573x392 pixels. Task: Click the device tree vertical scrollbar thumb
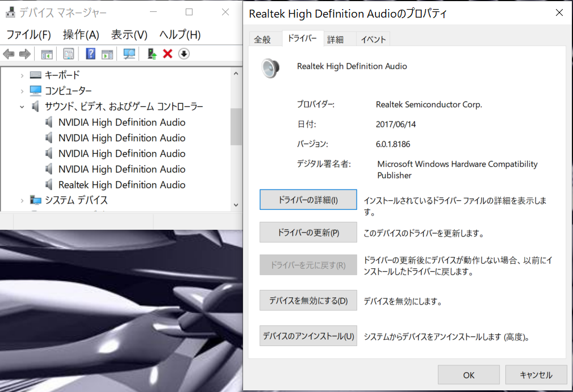click(x=236, y=127)
